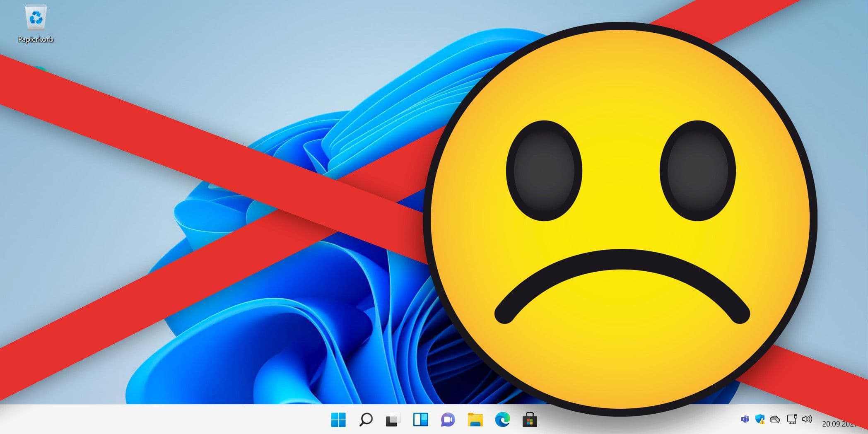
Task: Click the 20.09.2021 date in taskbar
Action: [840, 424]
